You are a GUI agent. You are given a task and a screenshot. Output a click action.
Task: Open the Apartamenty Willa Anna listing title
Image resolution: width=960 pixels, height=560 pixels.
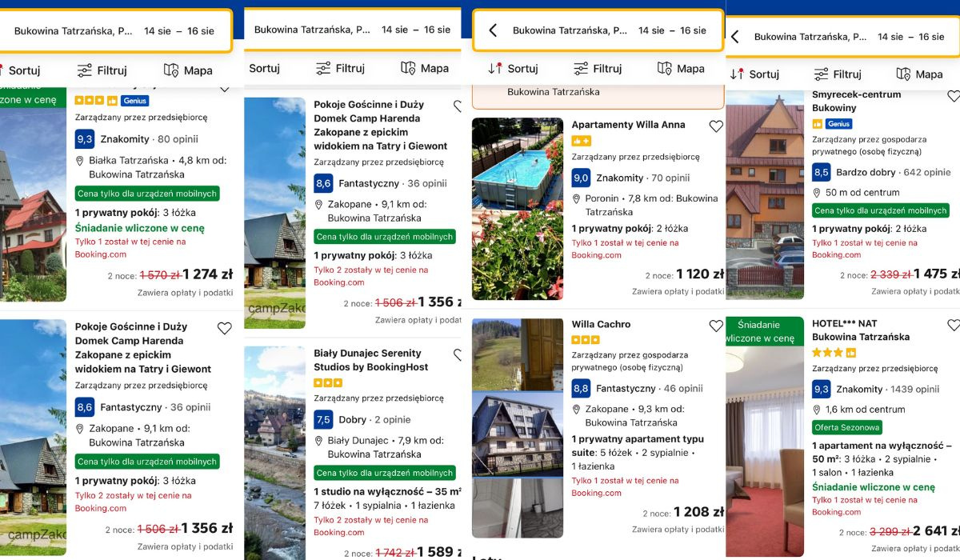pyautogui.click(x=628, y=125)
